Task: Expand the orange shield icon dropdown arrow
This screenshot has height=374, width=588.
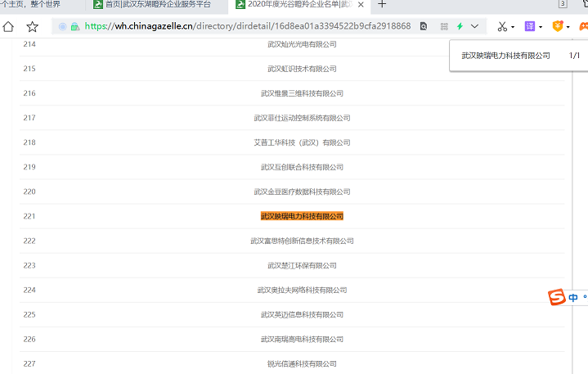Action: [568, 27]
